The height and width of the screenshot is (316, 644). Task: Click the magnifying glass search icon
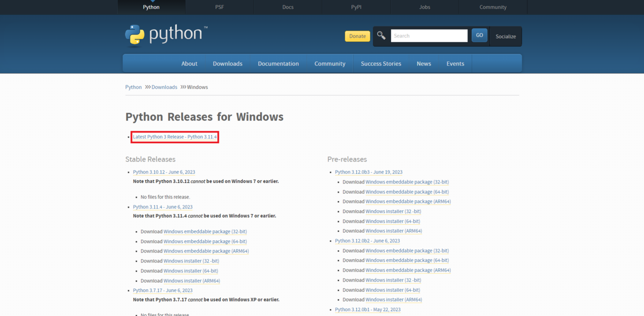382,36
